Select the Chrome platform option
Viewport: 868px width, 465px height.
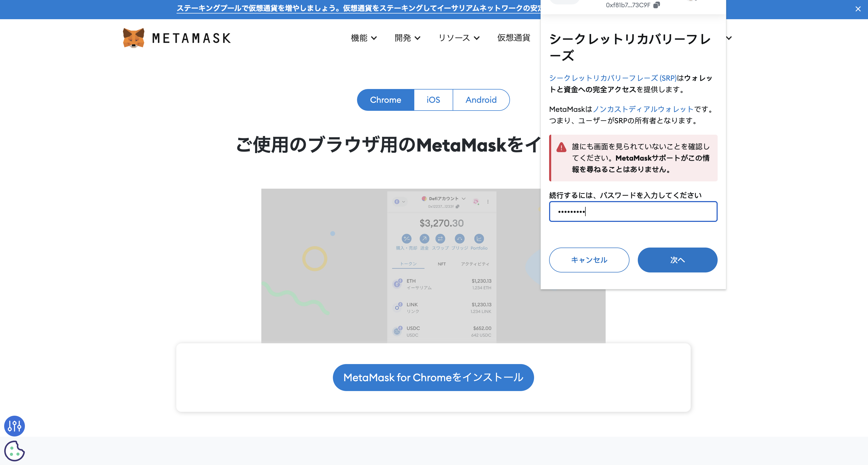[386, 100]
